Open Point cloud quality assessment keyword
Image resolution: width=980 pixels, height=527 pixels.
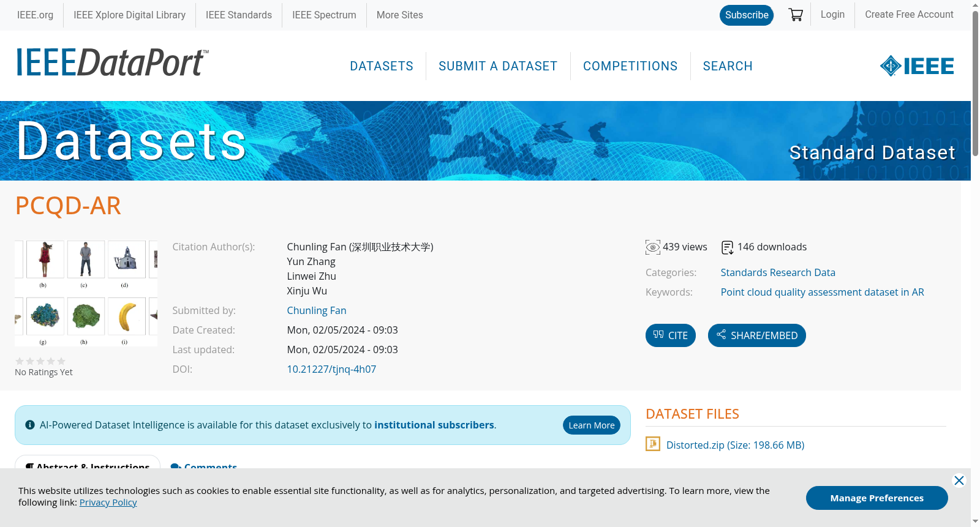[x=822, y=292]
